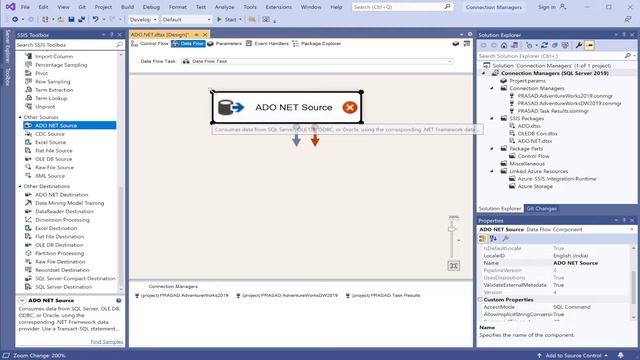Collapse the ADO NET Source description pane
Screen dimensions: 640x360
(x=22, y=300)
